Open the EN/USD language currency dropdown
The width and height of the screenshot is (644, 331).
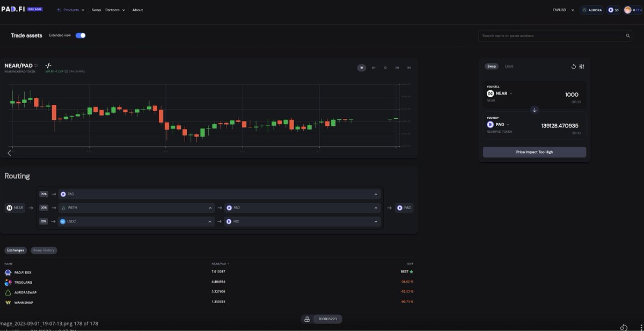coord(563,10)
